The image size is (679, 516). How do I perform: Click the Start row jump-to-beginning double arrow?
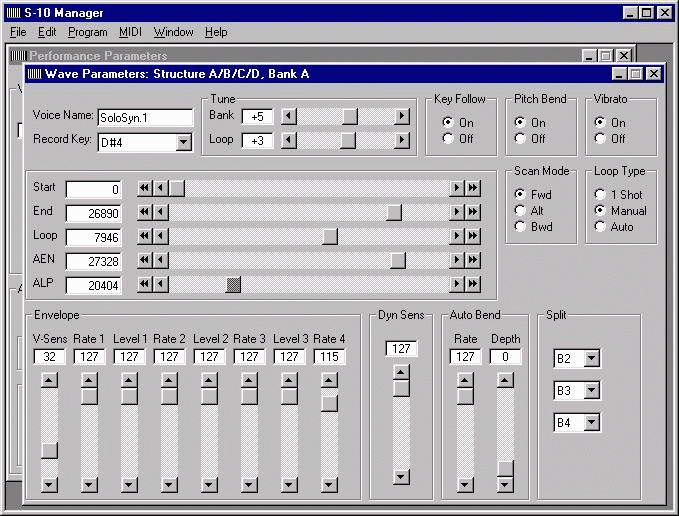tap(145, 188)
